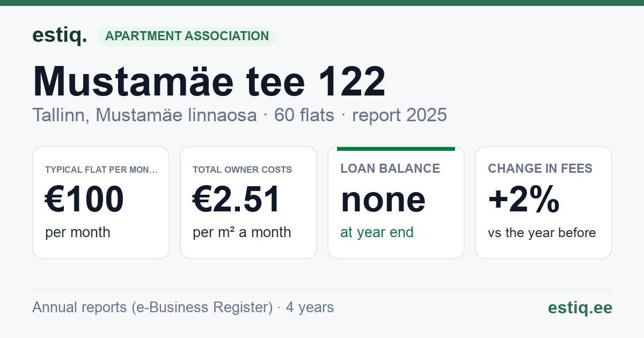Viewport: 644px width, 338px height.
Task: Open the Typical flat per month card
Action: coord(101,203)
